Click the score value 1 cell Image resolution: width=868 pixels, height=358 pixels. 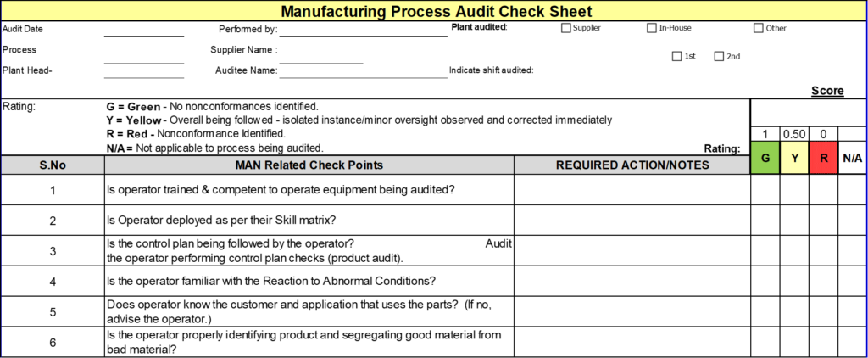click(765, 133)
